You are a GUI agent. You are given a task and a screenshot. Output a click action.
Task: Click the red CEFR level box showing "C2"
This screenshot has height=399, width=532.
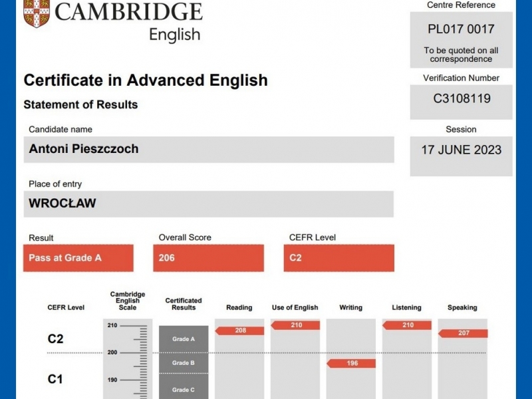(x=339, y=258)
